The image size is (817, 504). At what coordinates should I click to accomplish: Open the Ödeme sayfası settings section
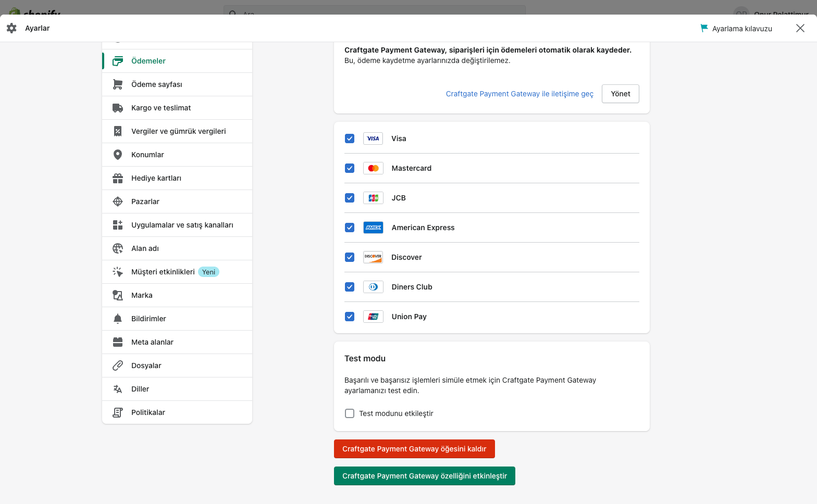[x=177, y=84]
